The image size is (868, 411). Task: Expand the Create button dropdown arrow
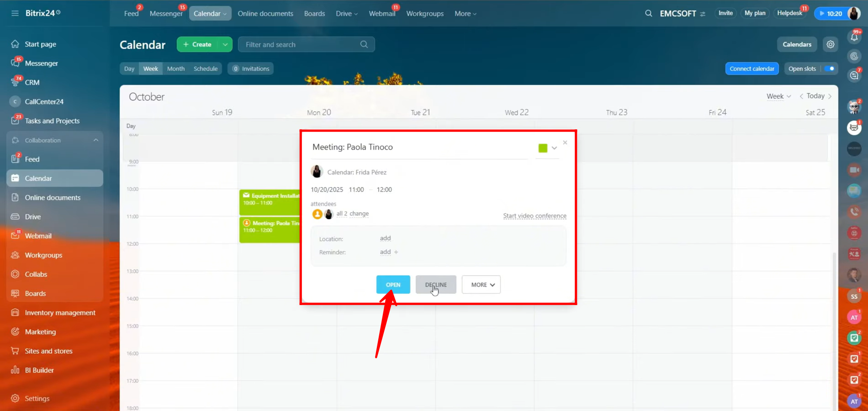[225, 44]
